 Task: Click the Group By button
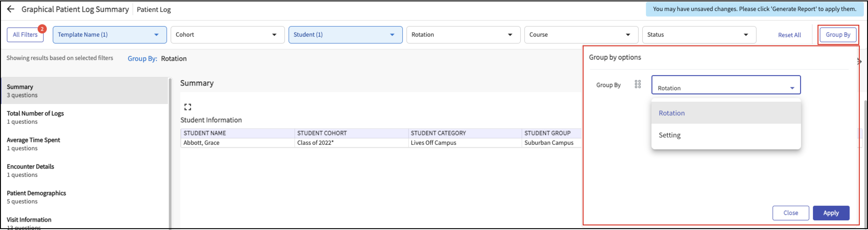pos(838,35)
